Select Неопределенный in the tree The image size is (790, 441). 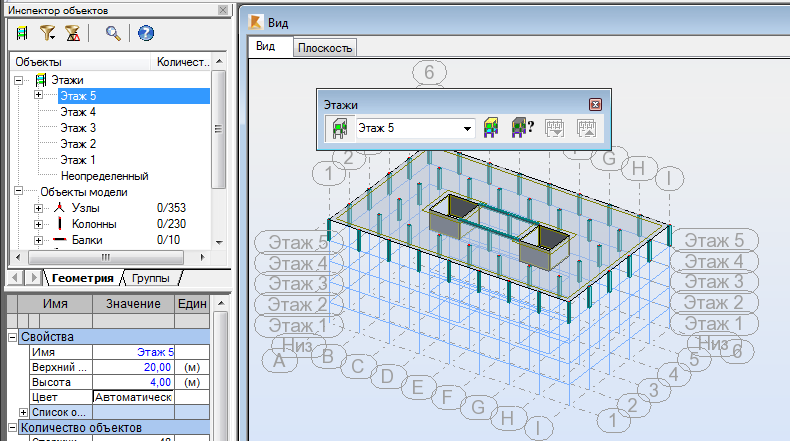tap(104, 176)
